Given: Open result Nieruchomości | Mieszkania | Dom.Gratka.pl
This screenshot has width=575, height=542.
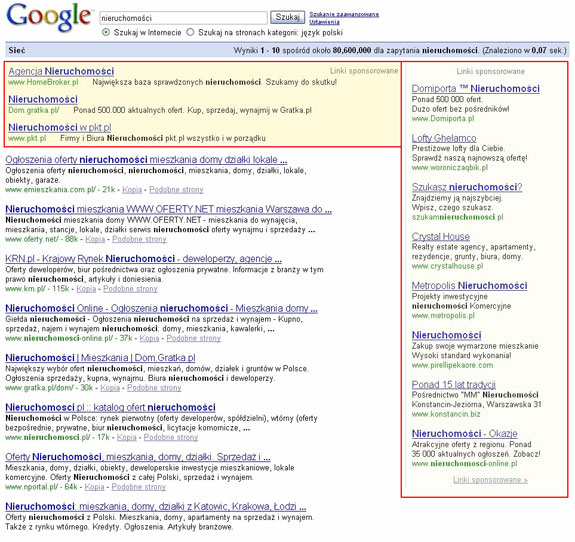Looking at the screenshot, I should pyautogui.click(x=100, y=358).
